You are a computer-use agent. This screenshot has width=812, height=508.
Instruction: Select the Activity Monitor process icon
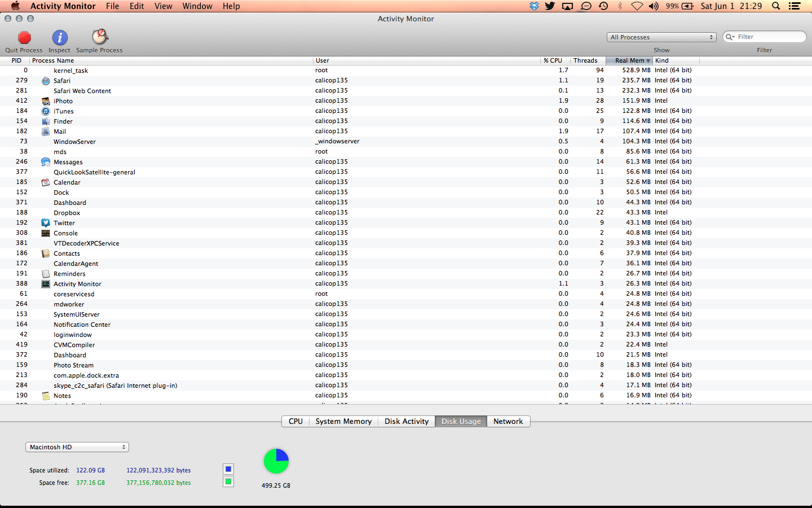coord(46,284)
